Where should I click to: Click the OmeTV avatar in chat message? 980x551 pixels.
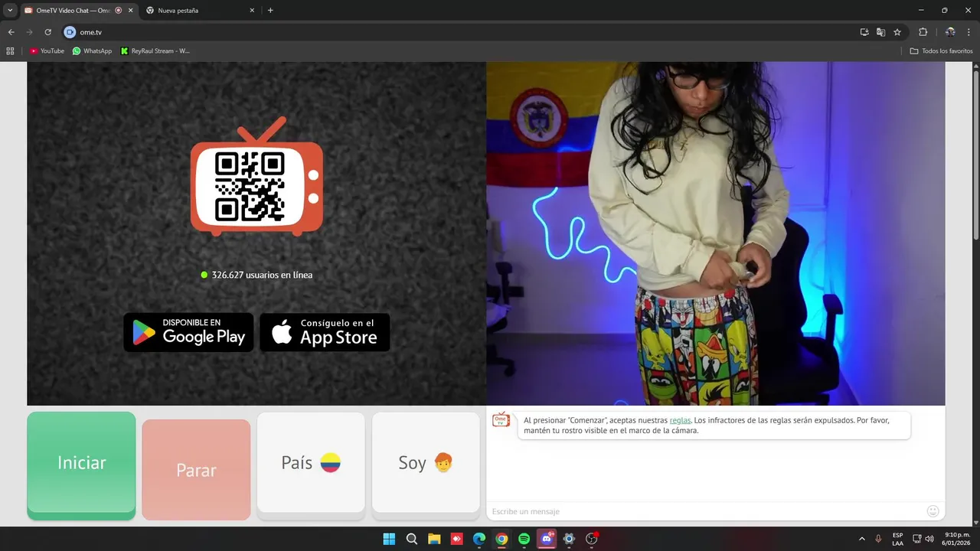501,419
